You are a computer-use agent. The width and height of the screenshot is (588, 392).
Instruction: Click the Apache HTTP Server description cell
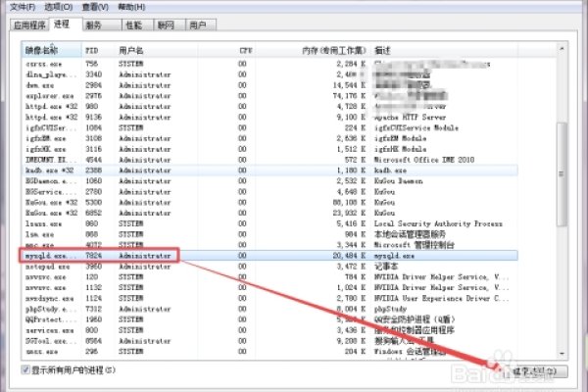[x=411, y=117]
